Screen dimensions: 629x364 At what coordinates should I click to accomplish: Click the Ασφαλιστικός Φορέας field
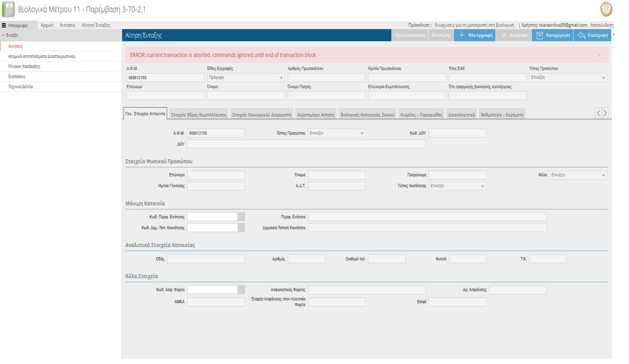pyautogui.click(x=367, y=289)
